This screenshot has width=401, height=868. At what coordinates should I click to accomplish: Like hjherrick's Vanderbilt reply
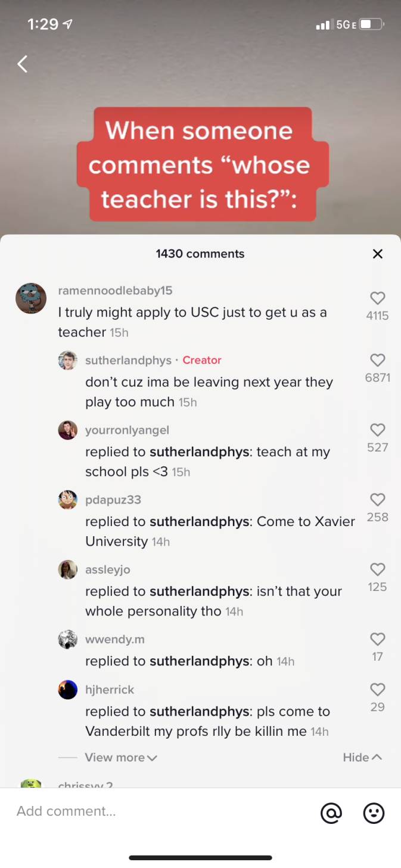point(378,689)
